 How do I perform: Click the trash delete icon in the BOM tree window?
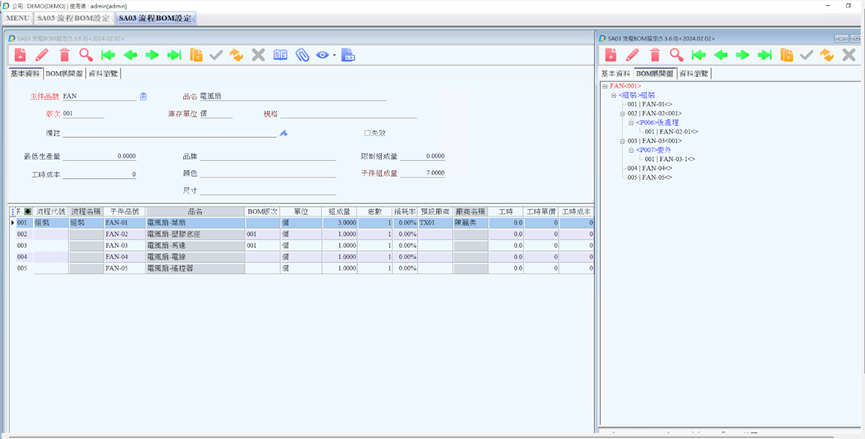coord(655,55)
